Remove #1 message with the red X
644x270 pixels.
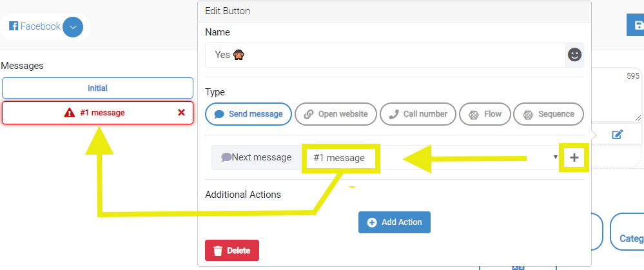click(x=181, y=112)
